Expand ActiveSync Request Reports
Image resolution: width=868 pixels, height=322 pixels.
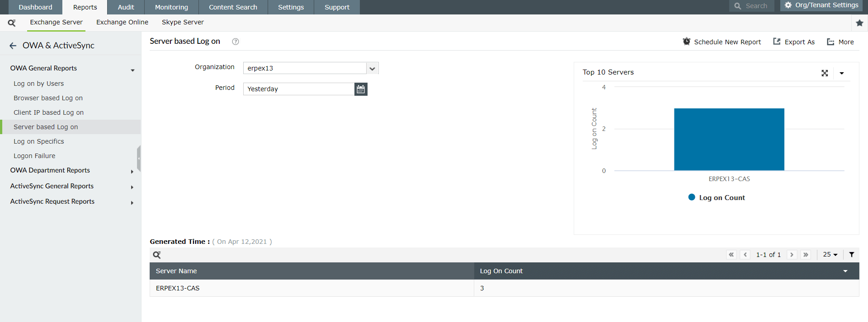point(132,203)
